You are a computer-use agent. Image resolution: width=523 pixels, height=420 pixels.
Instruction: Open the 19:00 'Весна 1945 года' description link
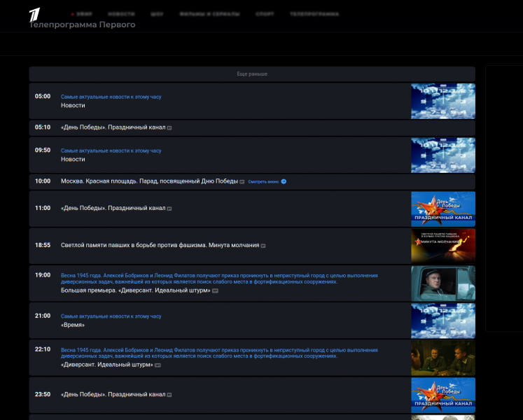tap(219, 279)
